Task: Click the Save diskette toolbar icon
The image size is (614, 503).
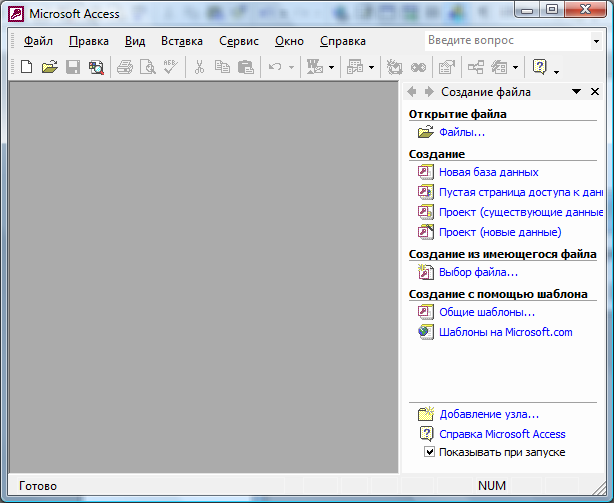Action: pyautogui.click(x=73, y=67)
